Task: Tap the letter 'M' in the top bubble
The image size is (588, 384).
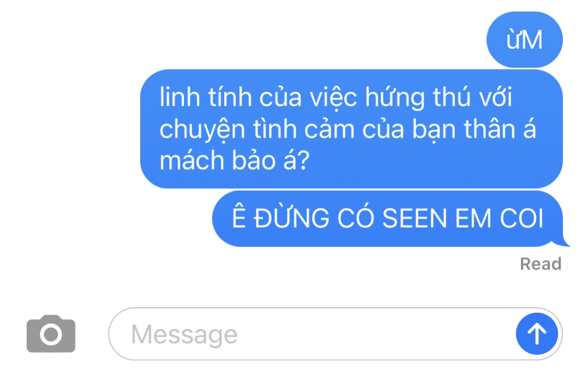Action: (x=533, y=40)
